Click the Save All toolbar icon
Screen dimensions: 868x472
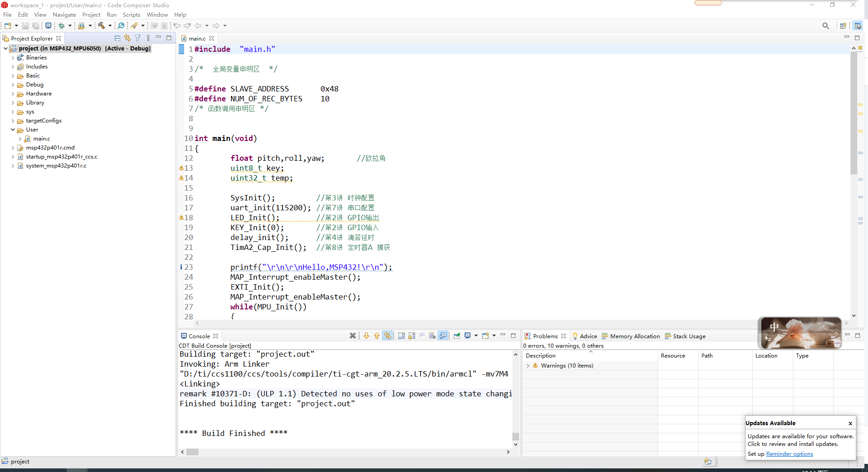click(x=36, y=26)
